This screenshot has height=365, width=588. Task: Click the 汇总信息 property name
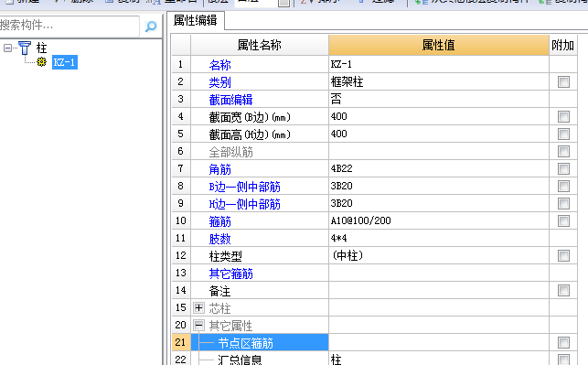240,360
